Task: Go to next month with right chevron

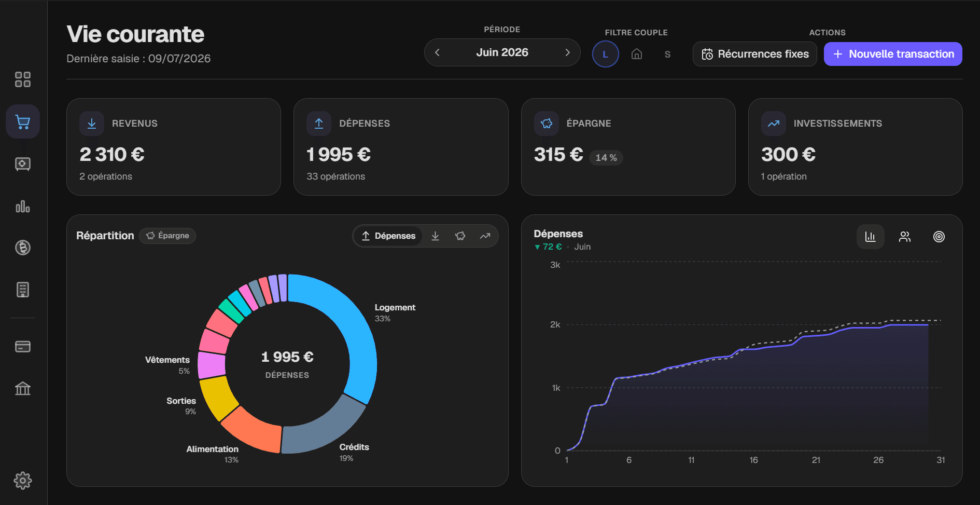Action: 567,52
